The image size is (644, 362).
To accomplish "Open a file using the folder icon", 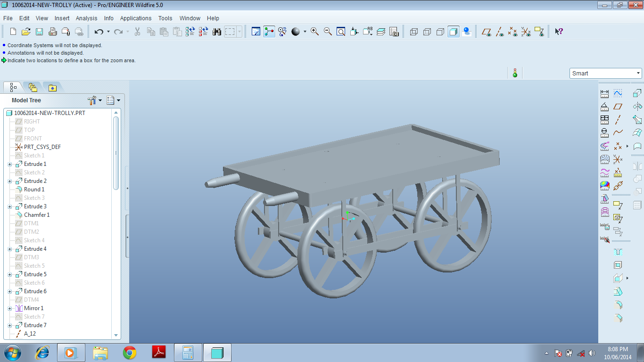I will [26, 32].
